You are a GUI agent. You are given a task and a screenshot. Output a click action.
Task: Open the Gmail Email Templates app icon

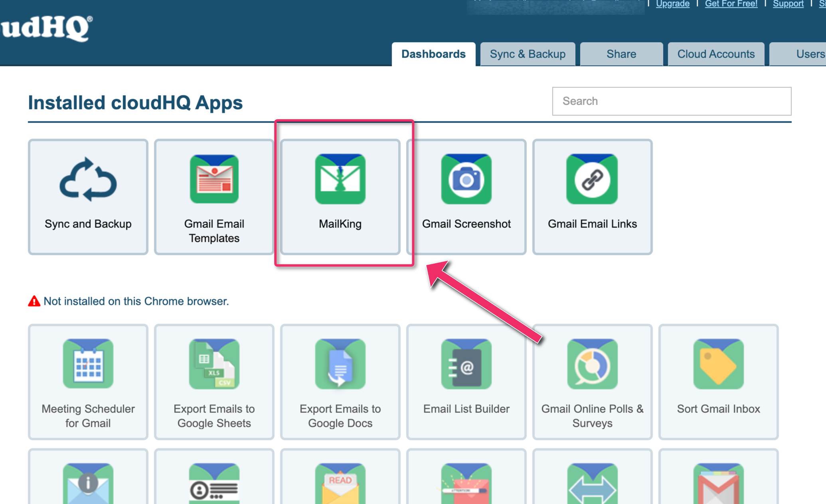pos(214,179)
